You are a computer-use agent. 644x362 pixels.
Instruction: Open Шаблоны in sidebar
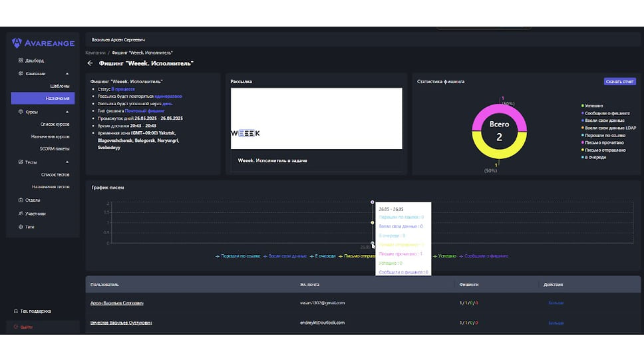tap(60, 86)
